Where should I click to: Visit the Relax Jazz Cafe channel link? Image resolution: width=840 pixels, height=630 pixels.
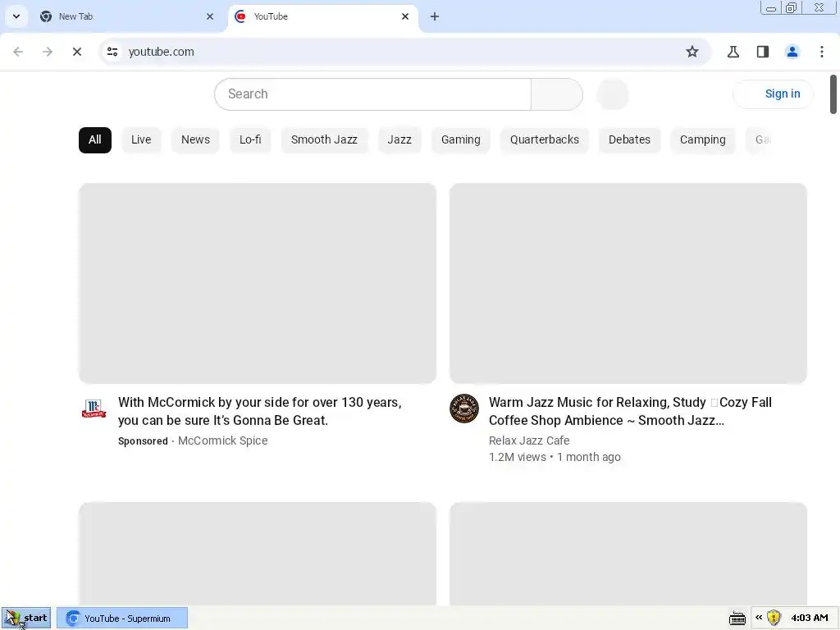(529, 441)
